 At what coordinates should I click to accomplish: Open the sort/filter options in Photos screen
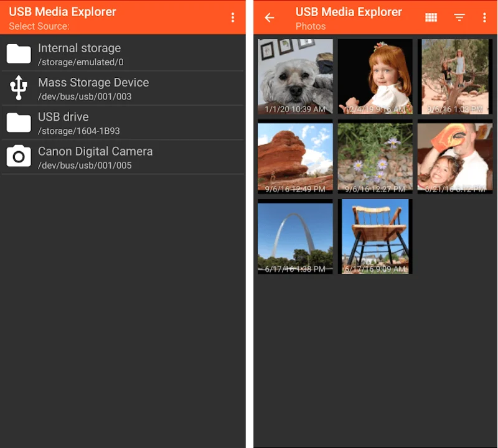point(459,17)
